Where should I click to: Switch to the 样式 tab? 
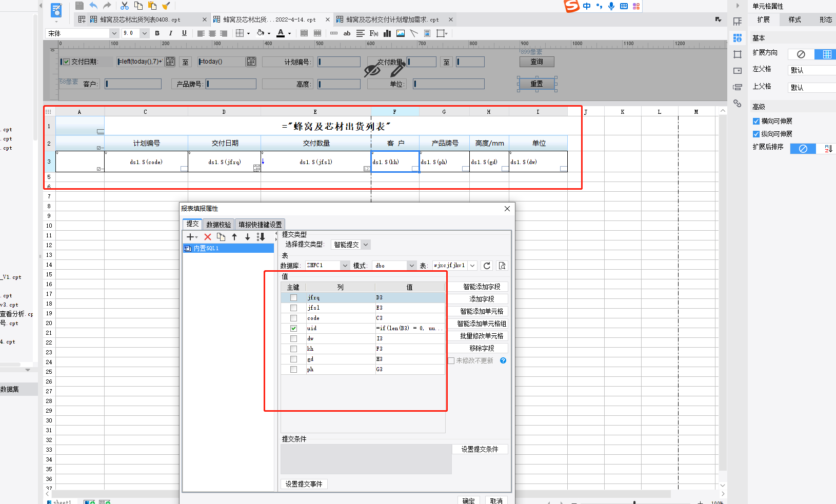794,19
